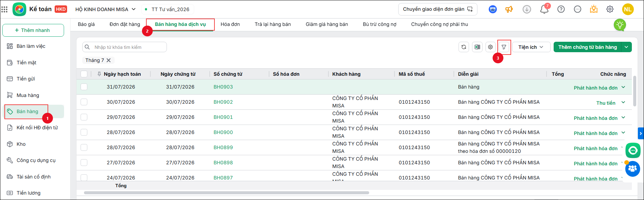
Task: Open arrow beside Thêm chứng từ bán hàng
Action: 626,47
